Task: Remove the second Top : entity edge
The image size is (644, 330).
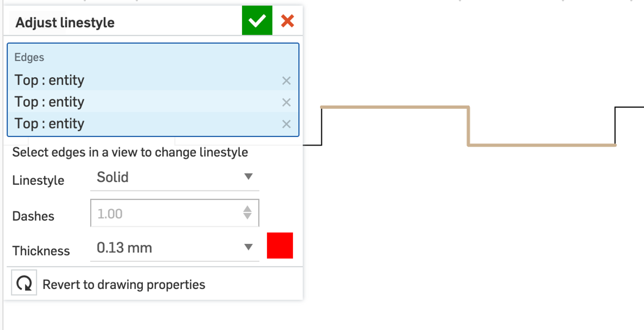Action: pos(286,102)
